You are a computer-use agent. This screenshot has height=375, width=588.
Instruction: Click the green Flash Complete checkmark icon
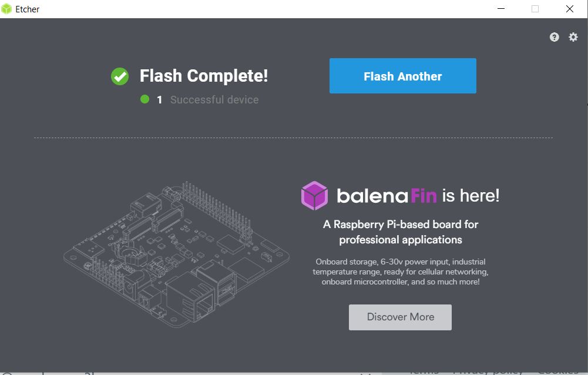click(x=120, y=76)
